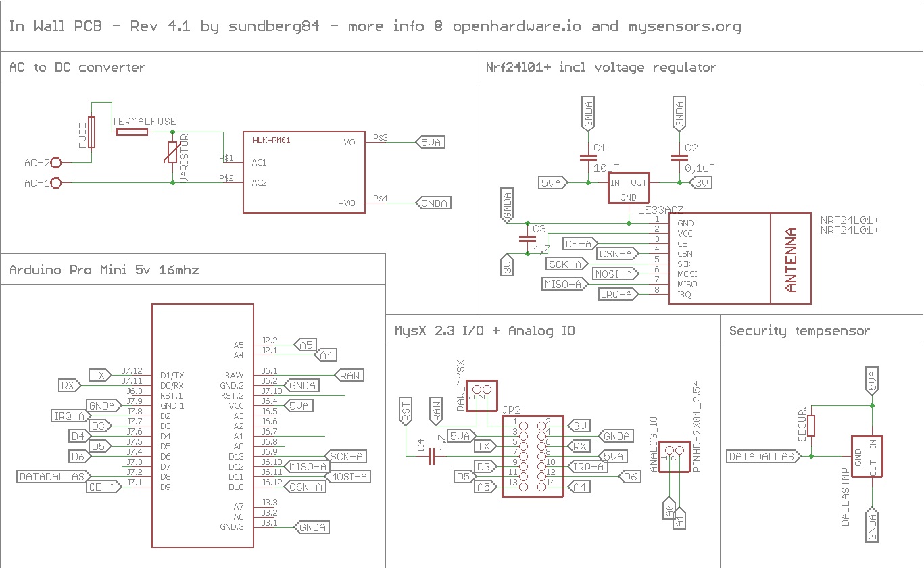
Task: Click the C3 capacitor near NRF24L01+
Action: [525, 238]
